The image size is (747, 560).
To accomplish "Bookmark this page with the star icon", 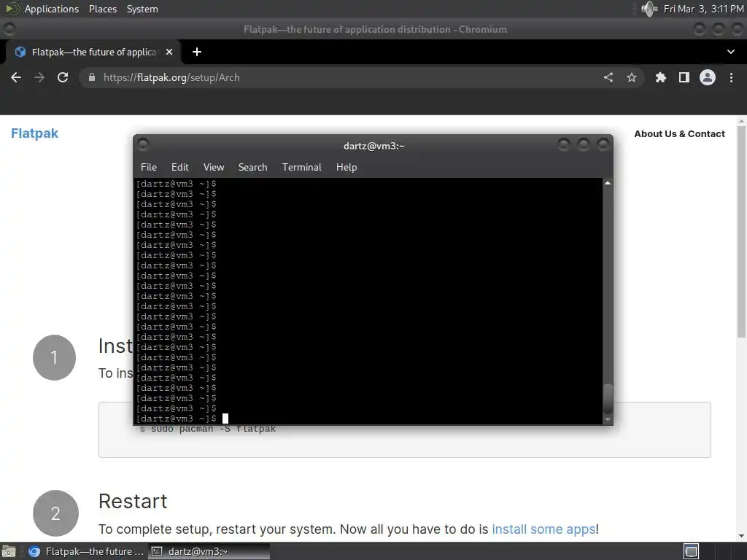I will coord(632,77).
